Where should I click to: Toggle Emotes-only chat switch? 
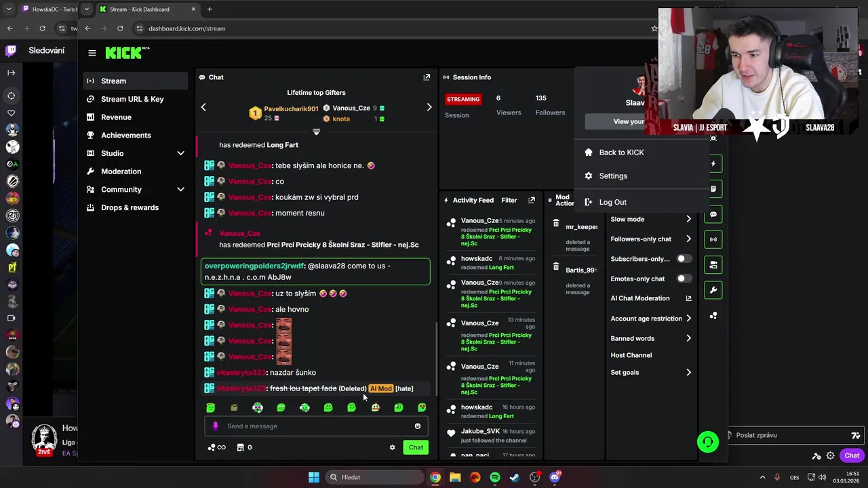click(684, 279)
